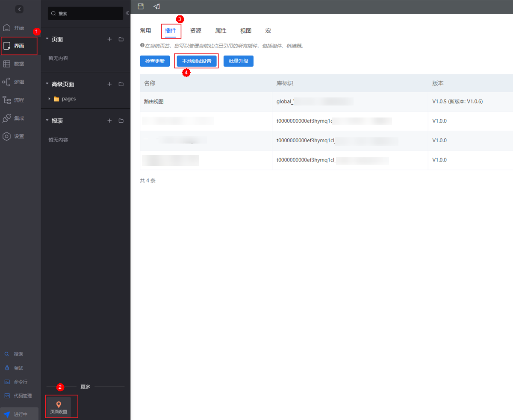This screenshot has width=513, height=420.
Task: Collapse the panel with double chevron
Action: point(127,13)
